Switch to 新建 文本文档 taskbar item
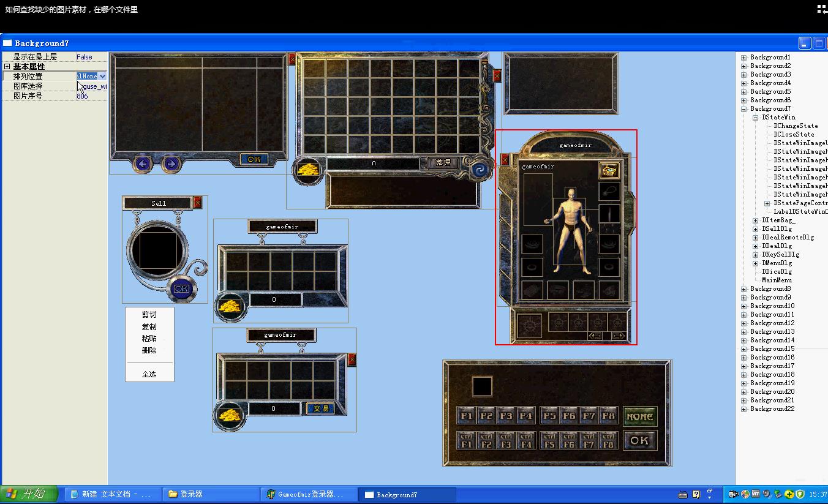Viewport: 828px width, 504px height. (113, 494)
